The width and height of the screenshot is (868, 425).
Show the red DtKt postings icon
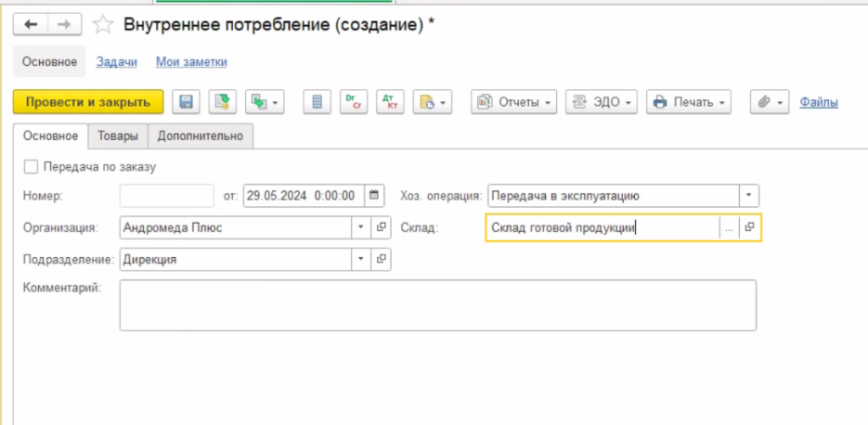[390, 102]
